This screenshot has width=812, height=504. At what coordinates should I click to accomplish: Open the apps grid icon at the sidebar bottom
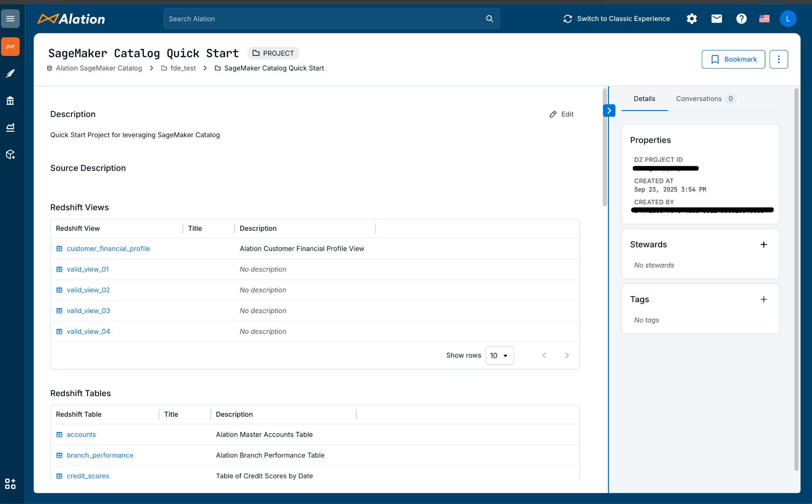point(10,483)
